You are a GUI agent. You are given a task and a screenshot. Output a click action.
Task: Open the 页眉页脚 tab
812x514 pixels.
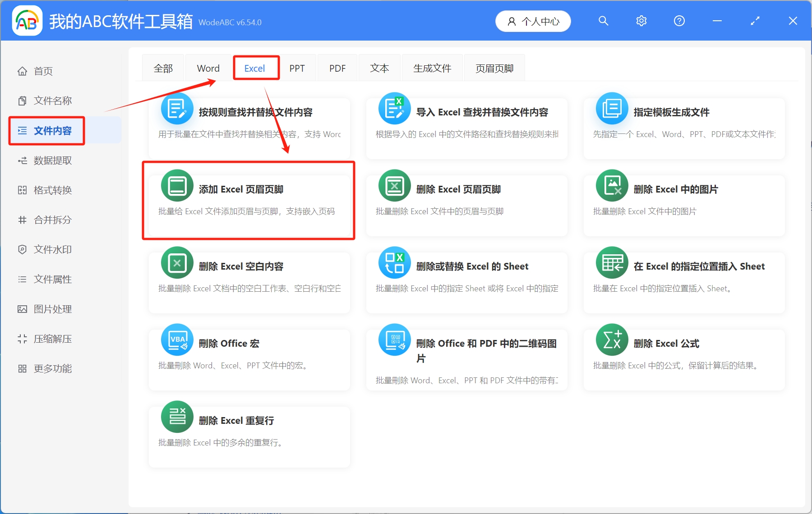click(494, 69)
